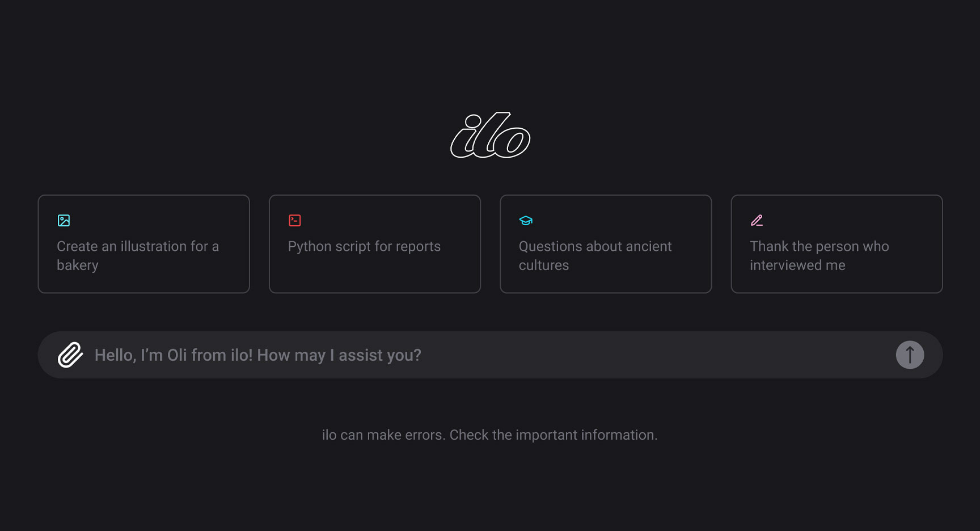The image size is (980, 531).
Task: Select 'Create an illustration for a bakery' card
Action: 144,244
